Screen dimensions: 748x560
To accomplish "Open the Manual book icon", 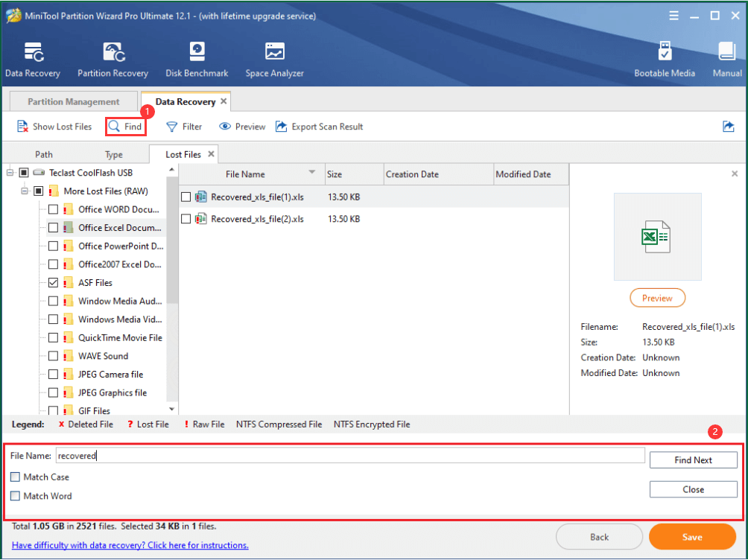I will tap(727, 51).
